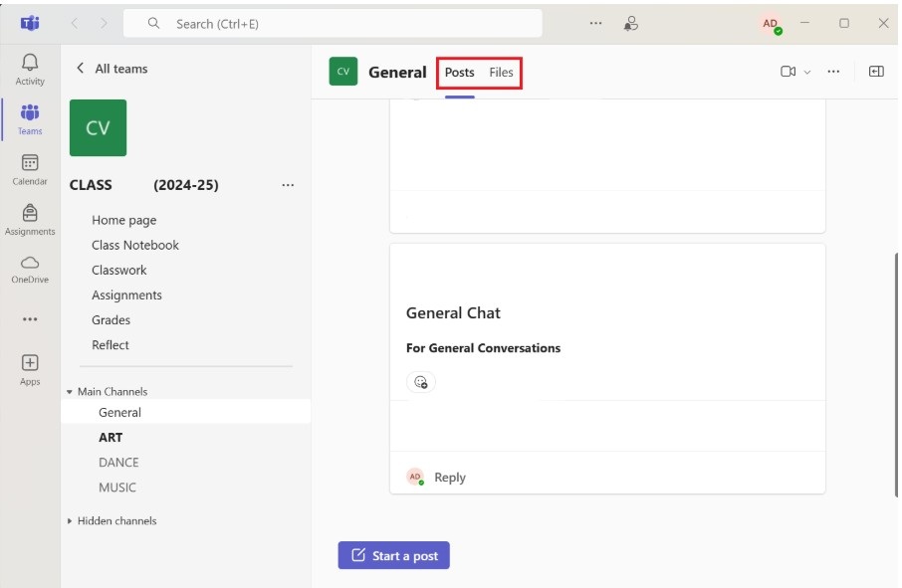902x588 pixels.
Task: Click the vertical scrollbar in posts area
Action: point(896,374)
